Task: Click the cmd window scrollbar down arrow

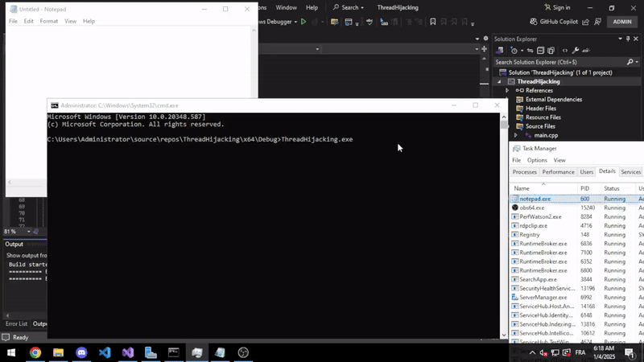Action: tap(504, 335)
